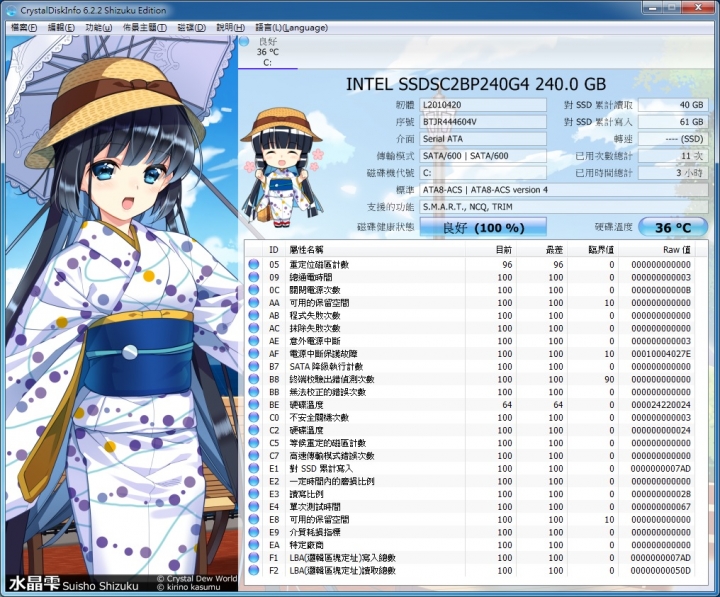720x597 pixels.
Task: Select the EA 特定廠商 row name
Action: click(306, 545)
